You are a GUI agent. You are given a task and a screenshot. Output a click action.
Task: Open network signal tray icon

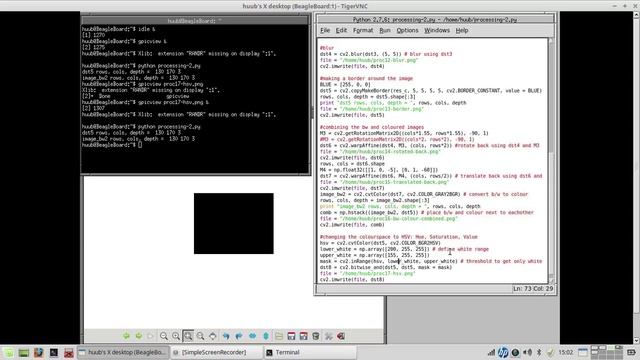pos(491,352)
